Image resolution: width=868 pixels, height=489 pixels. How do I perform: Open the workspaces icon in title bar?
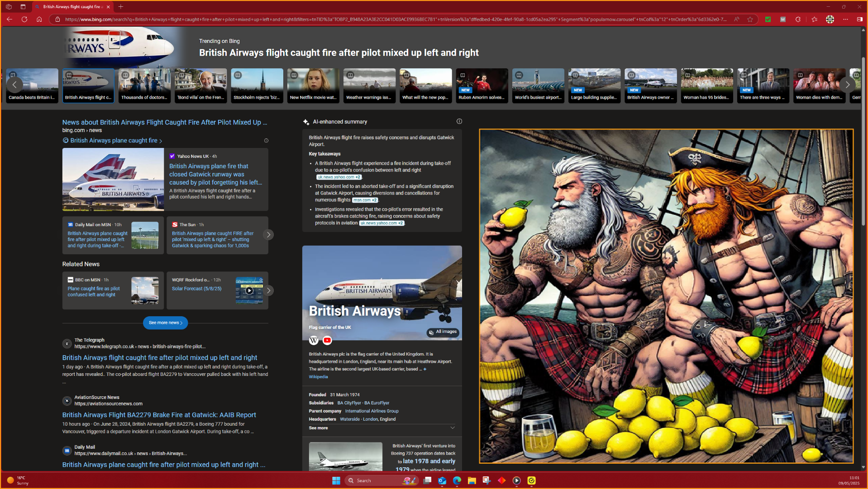coord(9,7)
